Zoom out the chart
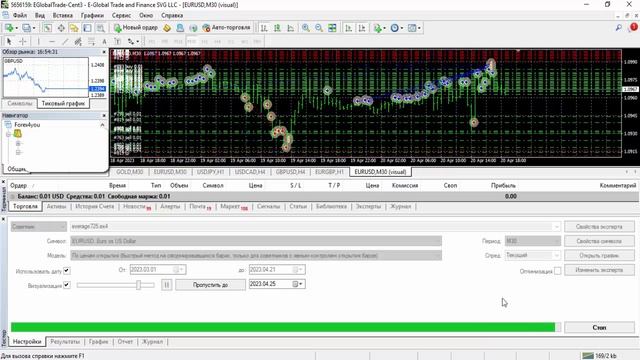Image resolution: width=640 pixels, height=360 pixels. [x=319, y=28]
